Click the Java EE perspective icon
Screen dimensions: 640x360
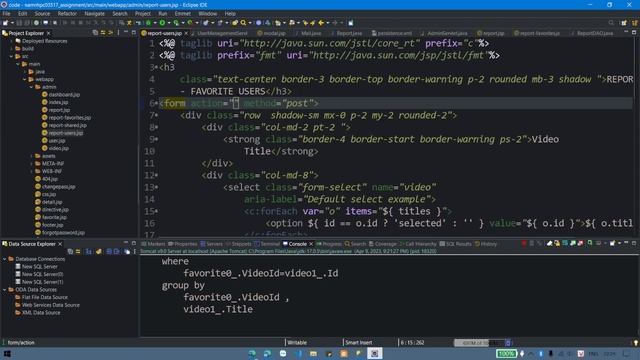(x=635, y=23)
